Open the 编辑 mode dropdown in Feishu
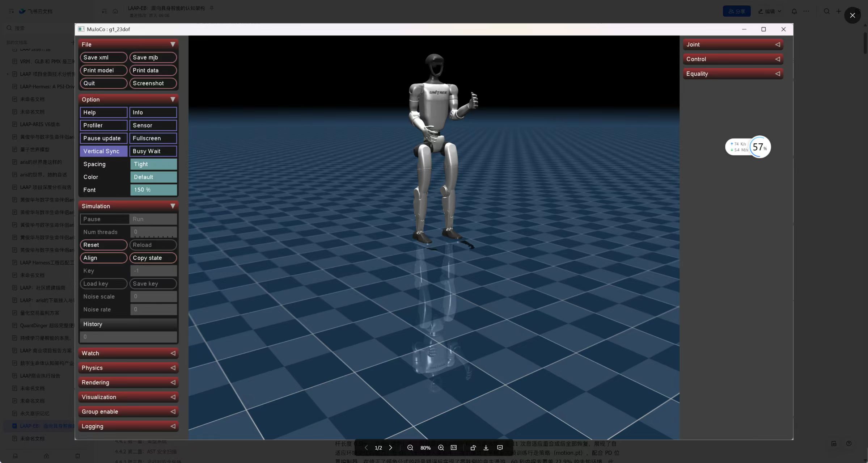The image size is (868, 463). (770, 11)
